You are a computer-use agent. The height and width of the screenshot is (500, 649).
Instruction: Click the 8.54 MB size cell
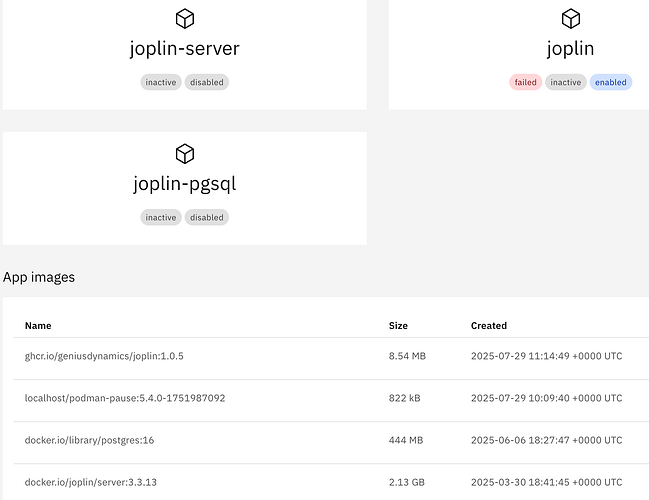coord(407,356)
